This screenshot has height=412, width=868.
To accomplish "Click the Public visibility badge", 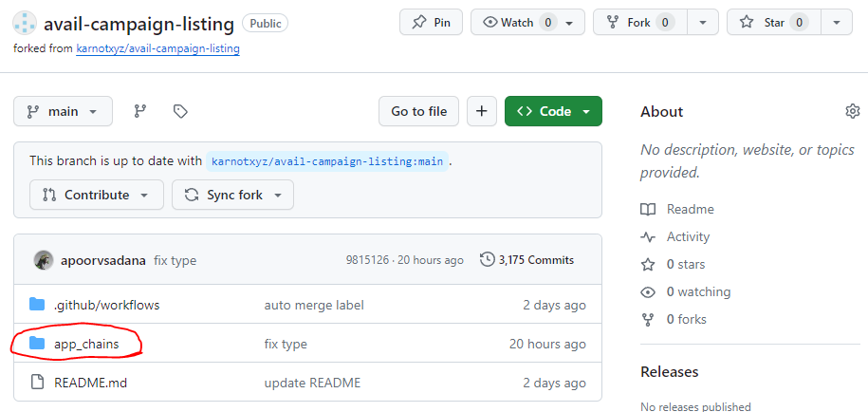I will [x=266, y=23].
